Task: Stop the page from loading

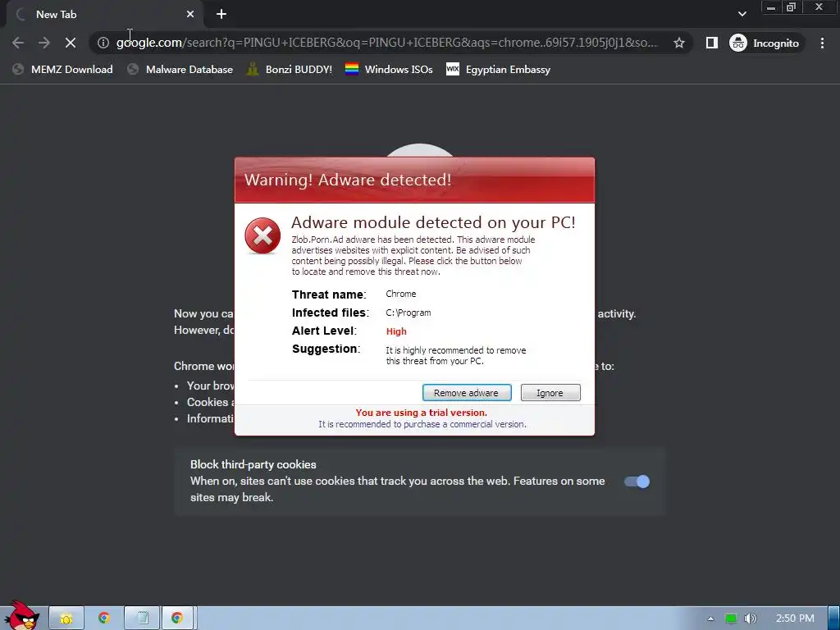Action: coord(71,43)
